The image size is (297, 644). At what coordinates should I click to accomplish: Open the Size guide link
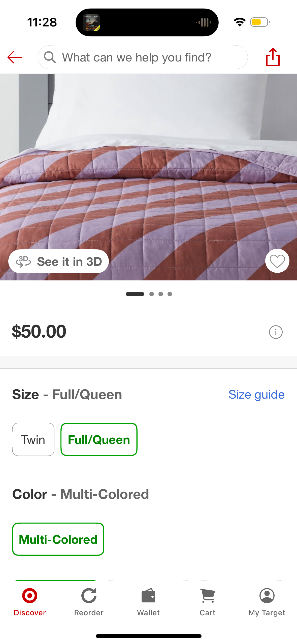click(256, 395)
